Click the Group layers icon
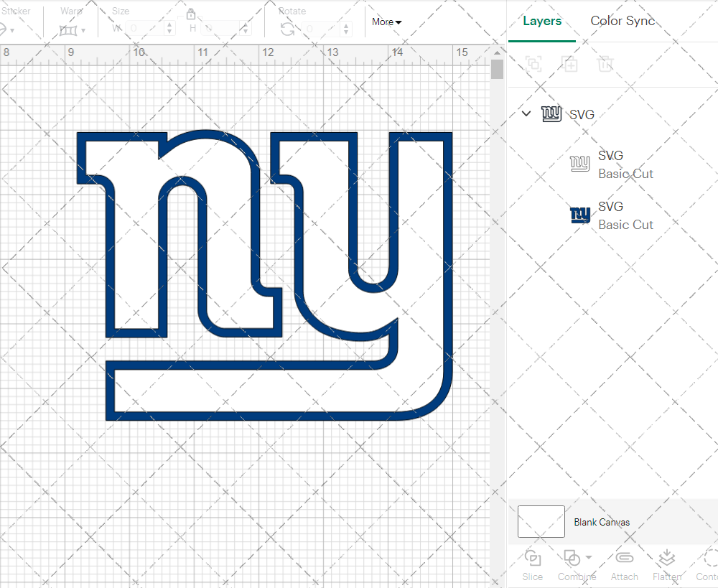Image resolution: width=718 pixels, height=588 pixels. (533, 64)
